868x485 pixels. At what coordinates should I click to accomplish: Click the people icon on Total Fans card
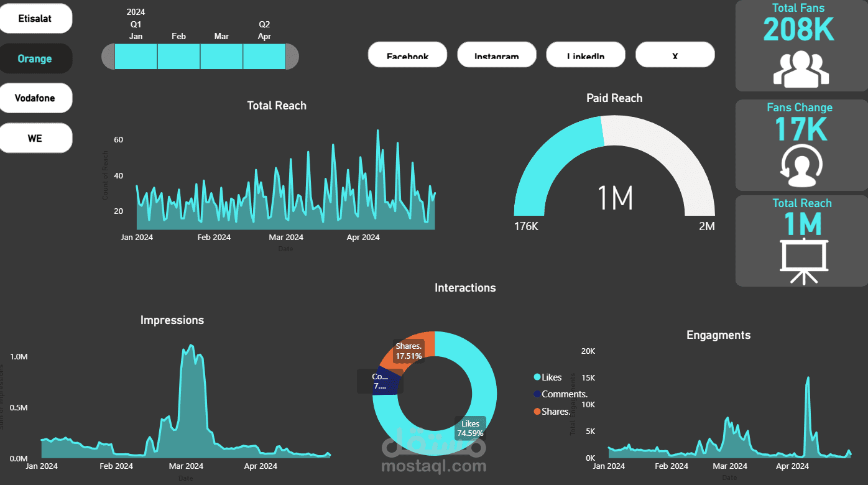tap(801, 68)
